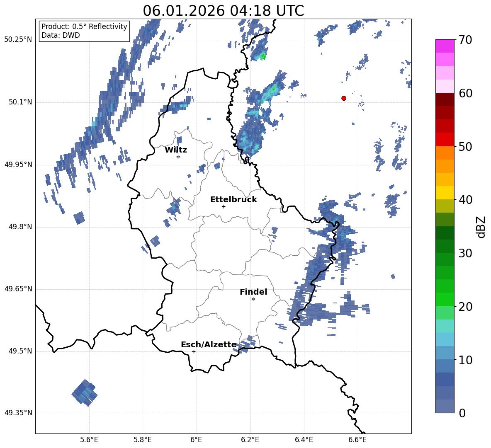Click the Ettelbruck city label
Screen dimensions: 491x448
click(233, 200)
